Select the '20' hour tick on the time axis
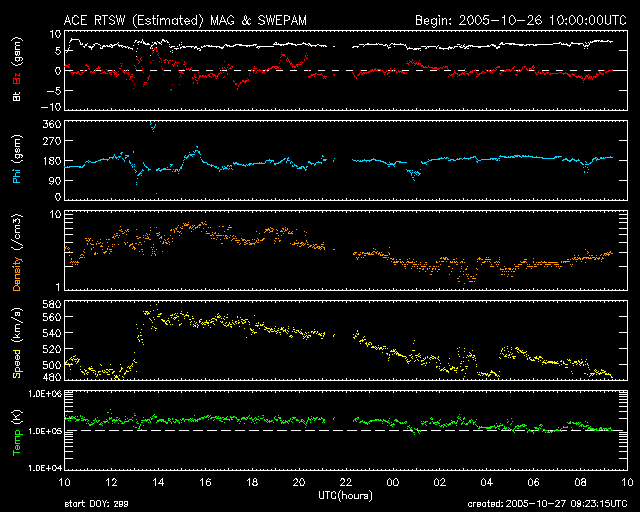This screenshot has width=640, height=512. (299, 482)
